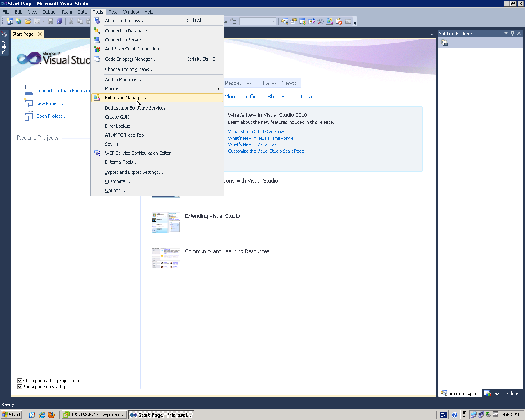This screenshot has height=420, width=525.
Task: Switch to Team Explorer tab
Action: (502, 393)
